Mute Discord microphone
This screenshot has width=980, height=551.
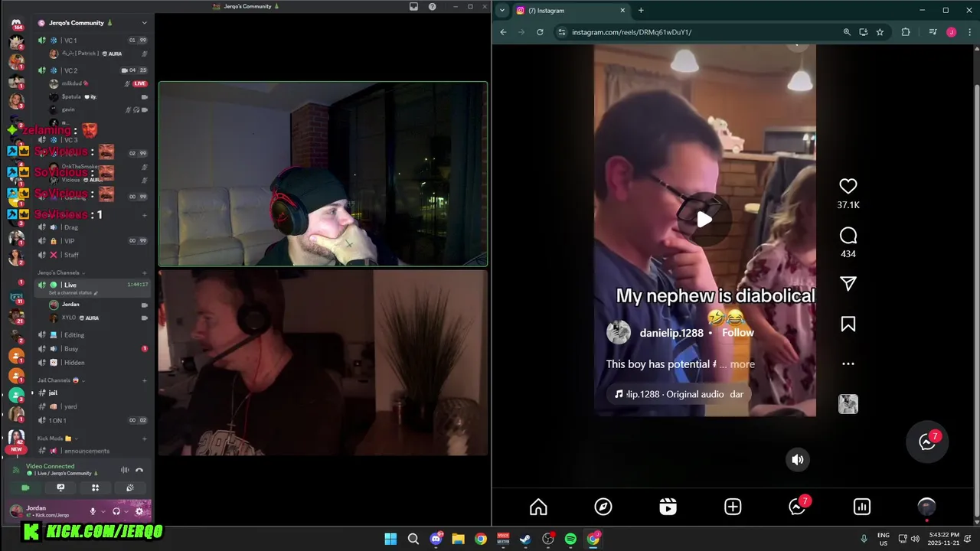coord(93,511)
